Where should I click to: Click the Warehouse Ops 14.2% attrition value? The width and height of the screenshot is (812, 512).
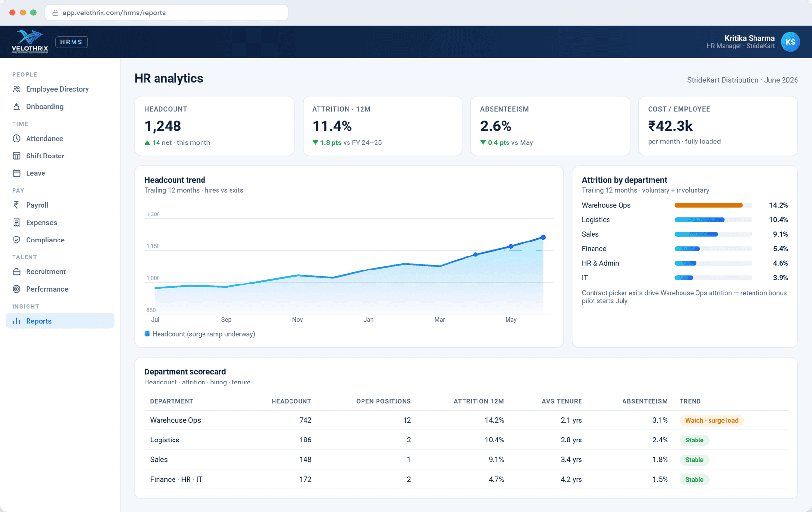tap(779, 205)
